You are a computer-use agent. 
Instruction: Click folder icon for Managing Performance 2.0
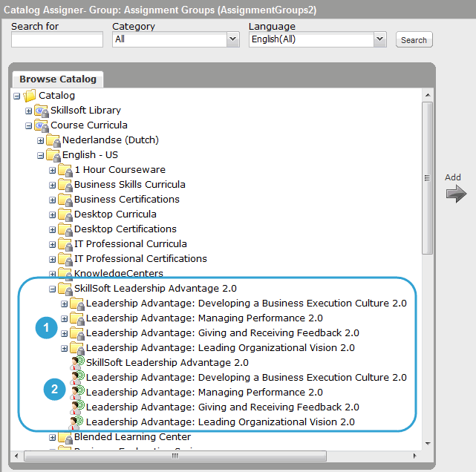(77, 318)
